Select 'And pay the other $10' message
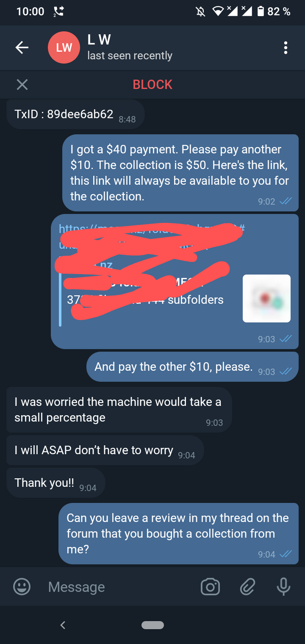This screenshot has height=644, width=305. [x=192, y=367]
